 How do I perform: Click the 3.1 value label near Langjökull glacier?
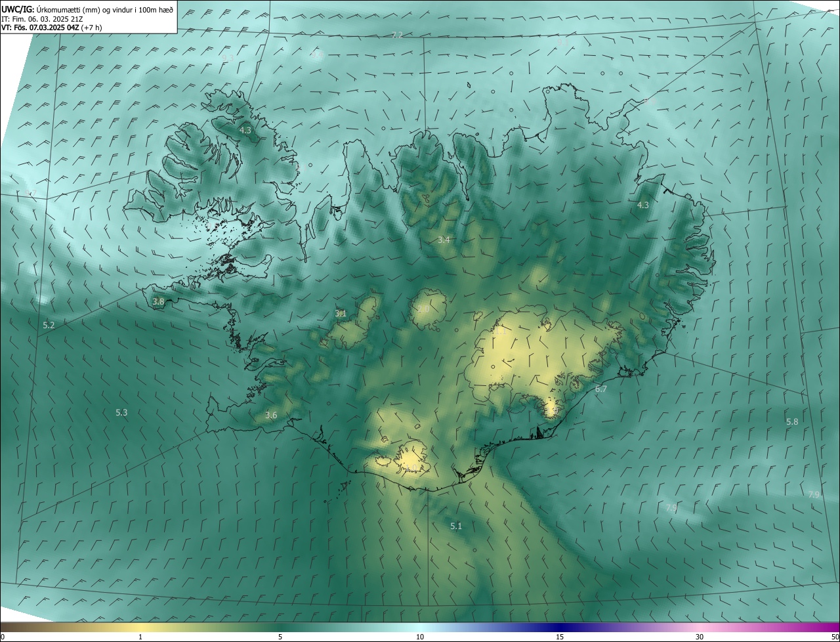(x=341, y=314)
